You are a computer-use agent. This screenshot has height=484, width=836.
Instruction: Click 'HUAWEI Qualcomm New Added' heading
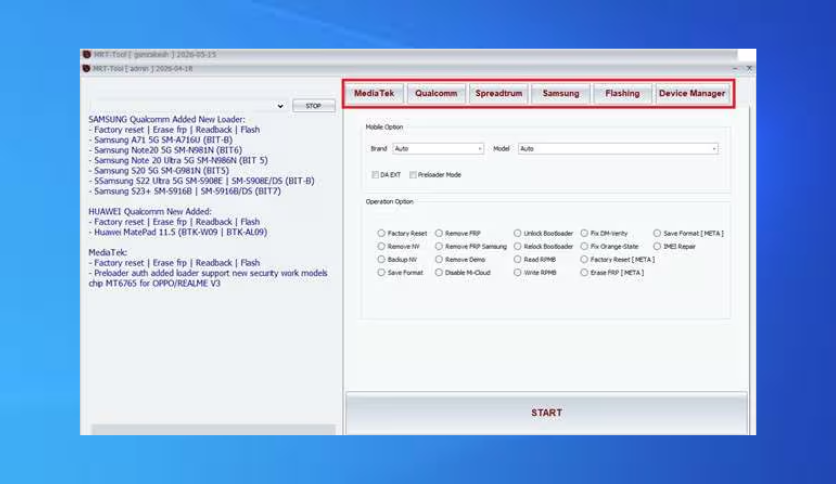tap(150, 212)
